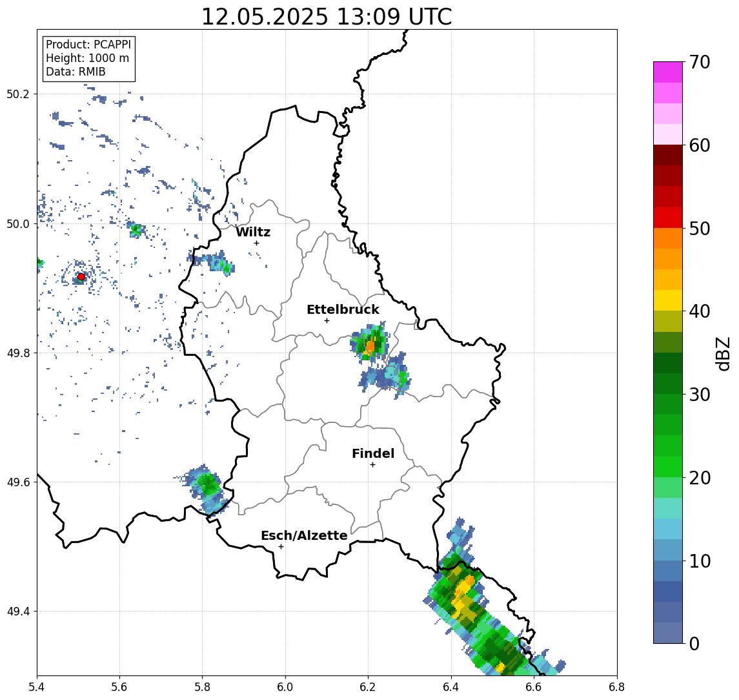
Task: Select the Wiltz station label
Action: coord(253,232)
